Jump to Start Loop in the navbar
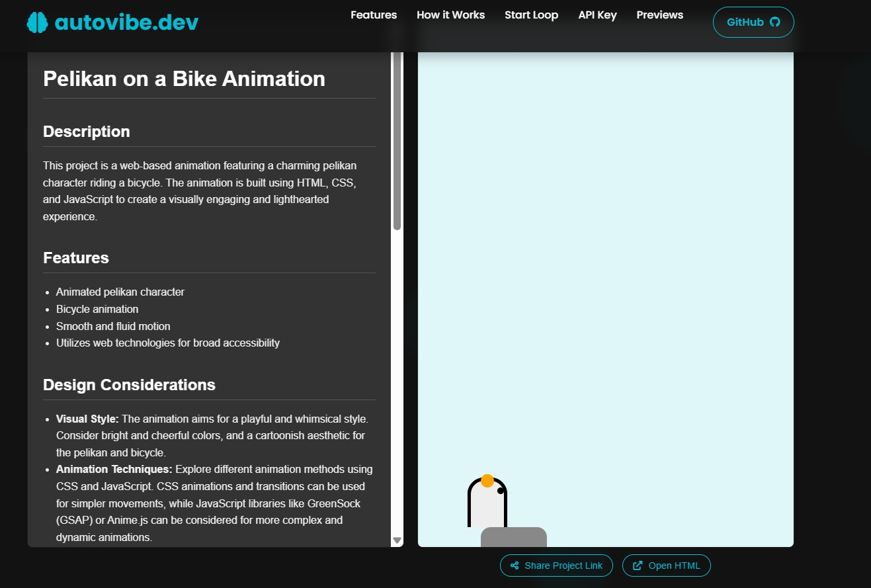 coord(531,15)
